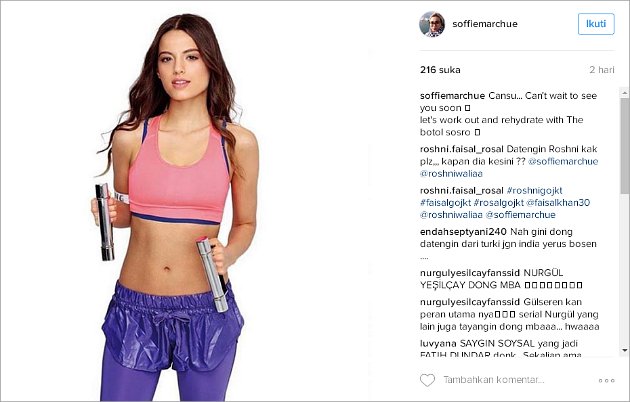The height and width of the screenshot is (402, 630).
Task: Open luvyana commenter profile
Action: [x=438, y=344]
